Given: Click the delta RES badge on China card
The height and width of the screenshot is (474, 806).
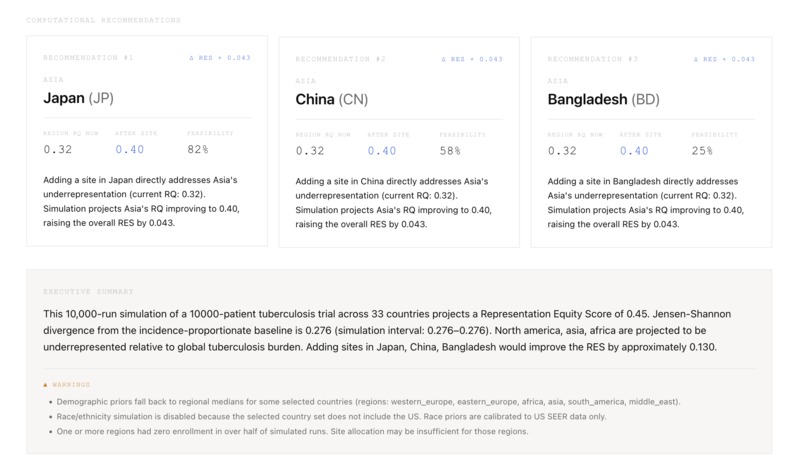Looking at the screenshot, I should click(x=472, y=59).
